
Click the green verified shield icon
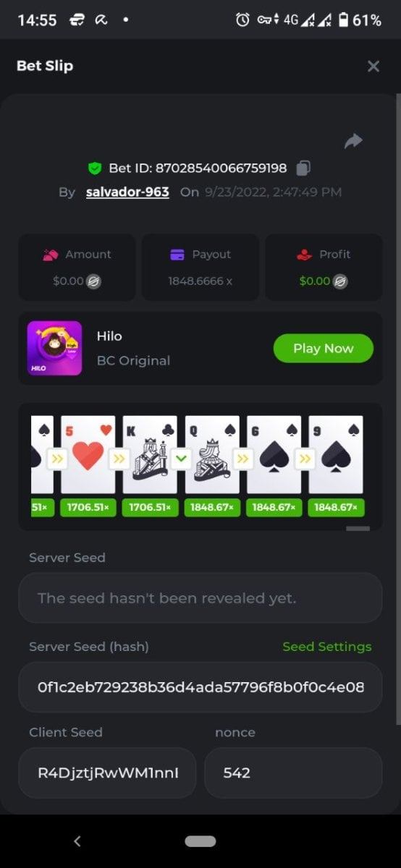(94, 168)
